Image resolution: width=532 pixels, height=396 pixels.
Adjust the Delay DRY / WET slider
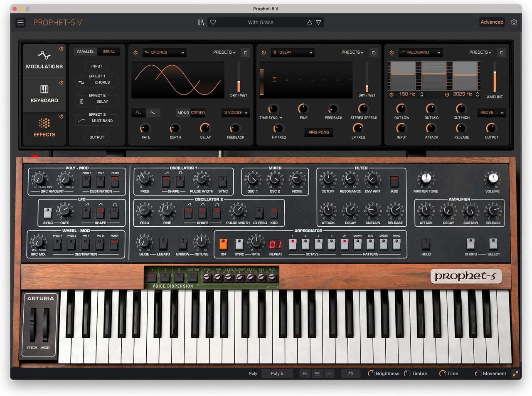tap(367, 77)
